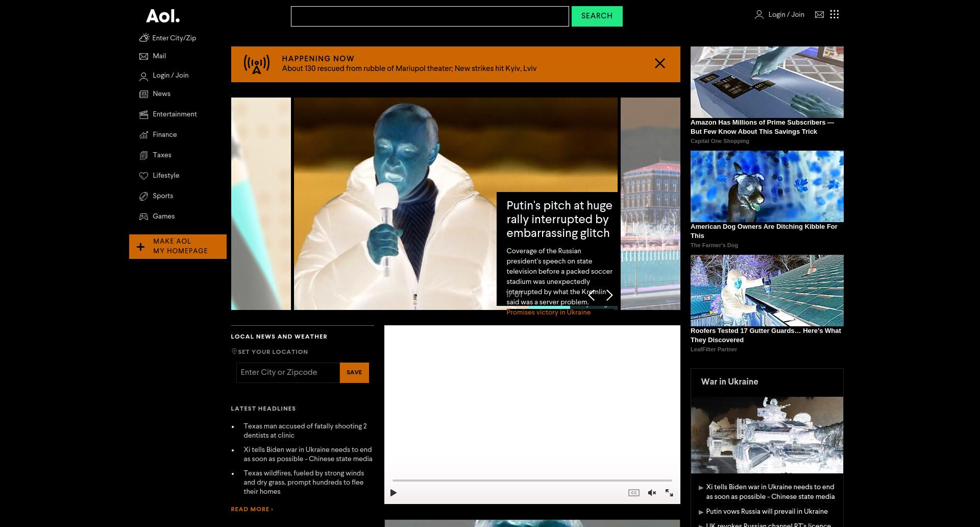Open the gutter guards ad thumbnail
The height and width of the screenshot is (527, 980).
click(x=767, y=291)
